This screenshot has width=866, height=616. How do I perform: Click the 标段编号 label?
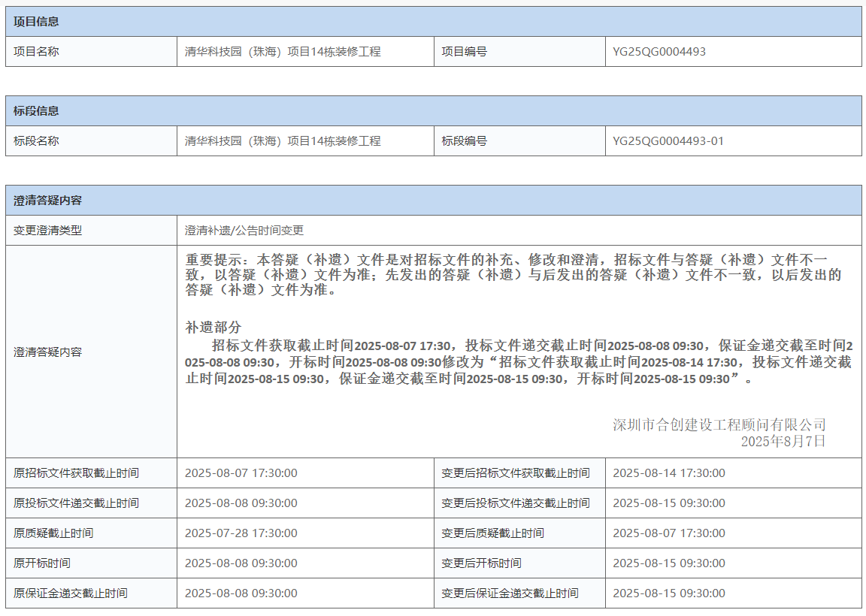464,140
